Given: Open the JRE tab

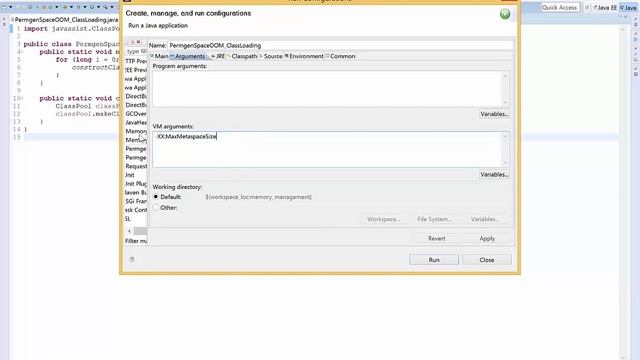Looking at the screenshot, I should tap(218, 56).
